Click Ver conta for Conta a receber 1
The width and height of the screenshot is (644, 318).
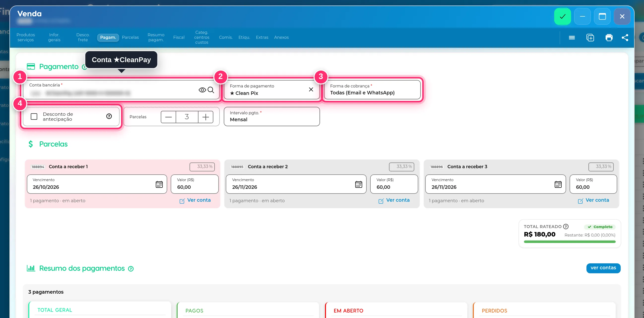pos(195,200)
